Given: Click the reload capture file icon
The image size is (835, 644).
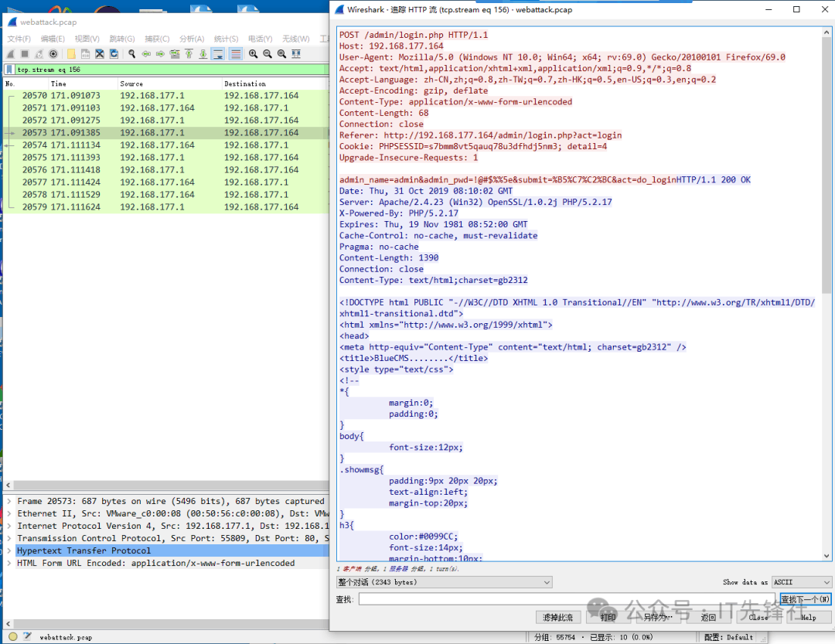Looking at the screenshot, I should tap(114, 54).
